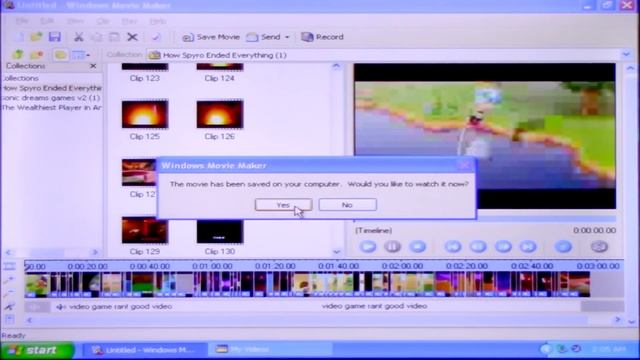The width and height of the screenshot is (640, 360).
Task: Click the 0:01:00.00 mark on timeline ruler
Action: point(212,266)
